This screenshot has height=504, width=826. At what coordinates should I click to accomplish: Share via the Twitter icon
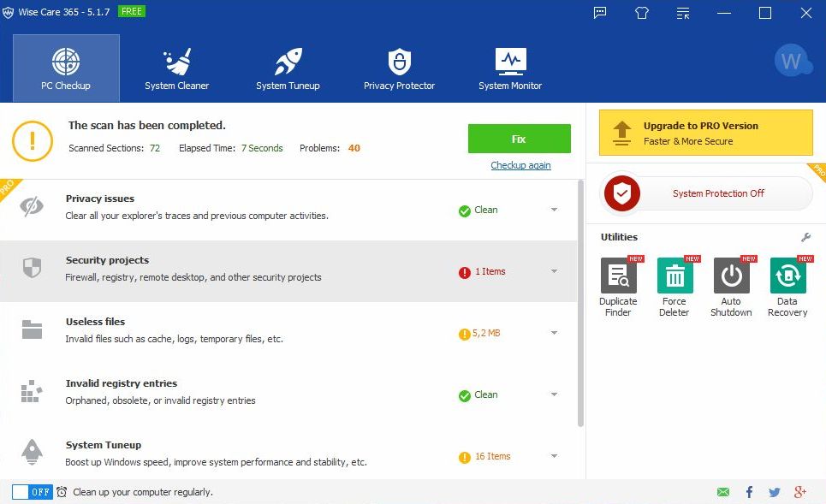coord(775,492)
